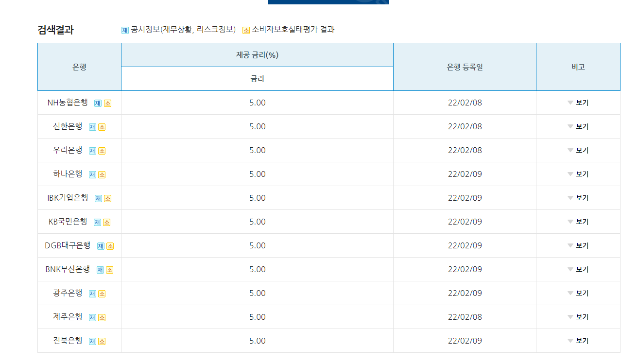
Task: Select the NH농협은행 bank name
Action: [x=68, y=103]
